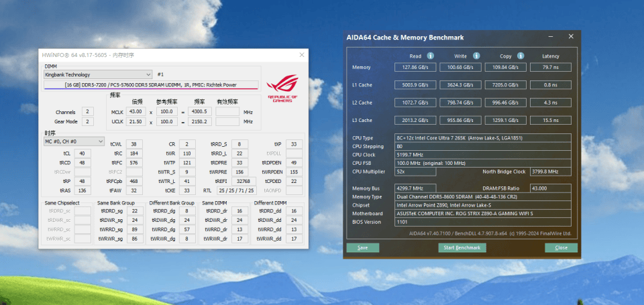This screenshot has height=305, width=644.
Task: Click the tCWL value 38 field
Action: (134, 144)
